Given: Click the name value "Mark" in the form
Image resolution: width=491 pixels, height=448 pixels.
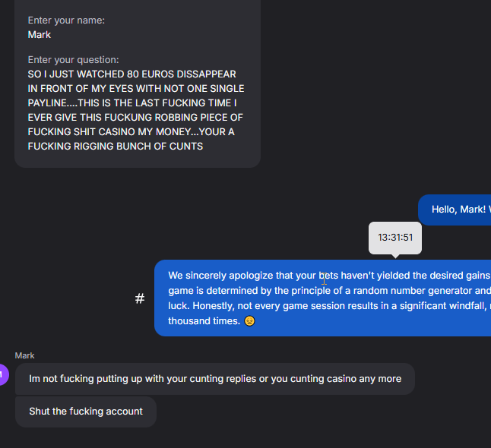Looking at the screenshot, I should tap(40, 35).
